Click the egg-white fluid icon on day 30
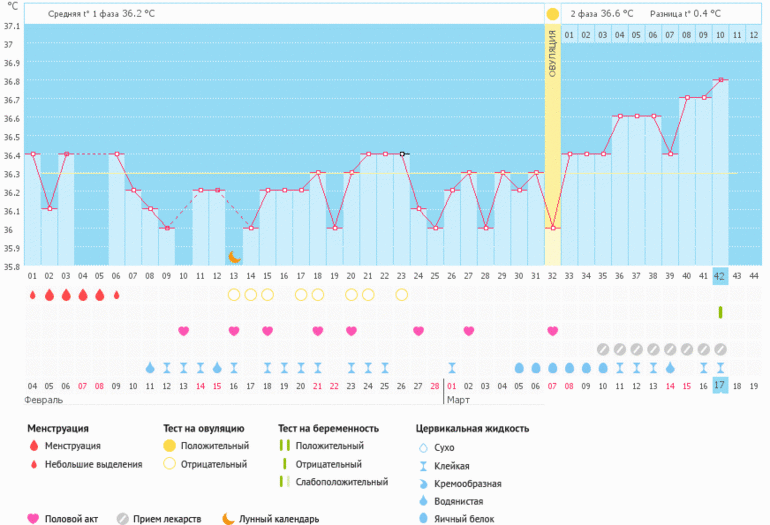 [519, 367]
